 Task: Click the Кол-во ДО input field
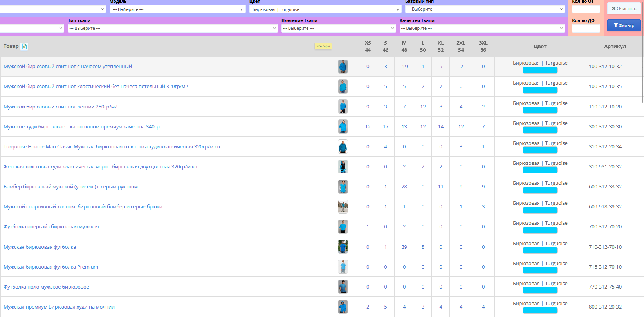(586, 28)
